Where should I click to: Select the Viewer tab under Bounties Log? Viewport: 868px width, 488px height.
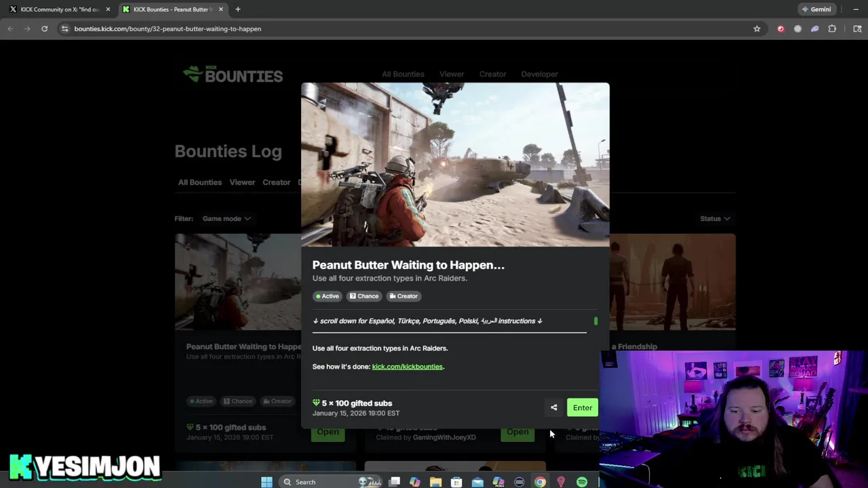click(242, 182)
